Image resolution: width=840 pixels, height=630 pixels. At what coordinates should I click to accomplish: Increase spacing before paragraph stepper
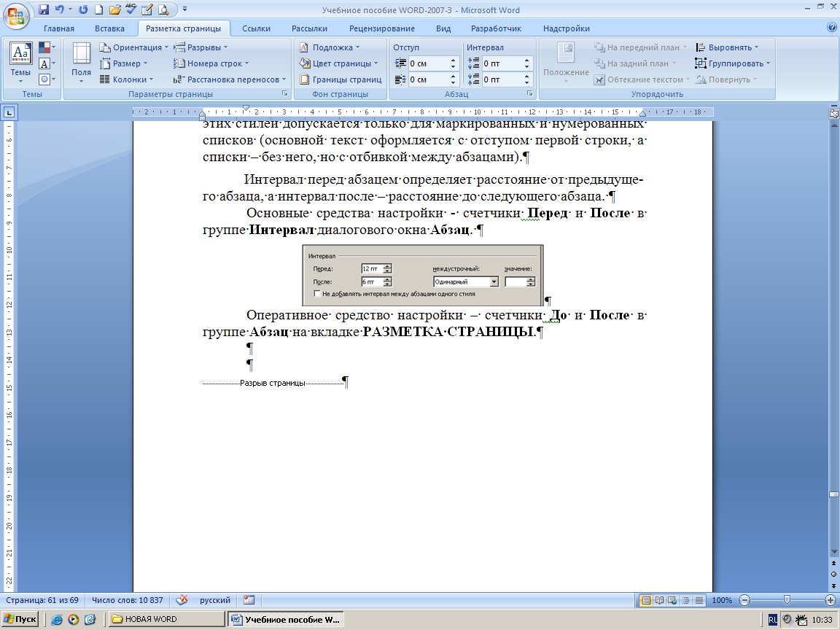526,61
